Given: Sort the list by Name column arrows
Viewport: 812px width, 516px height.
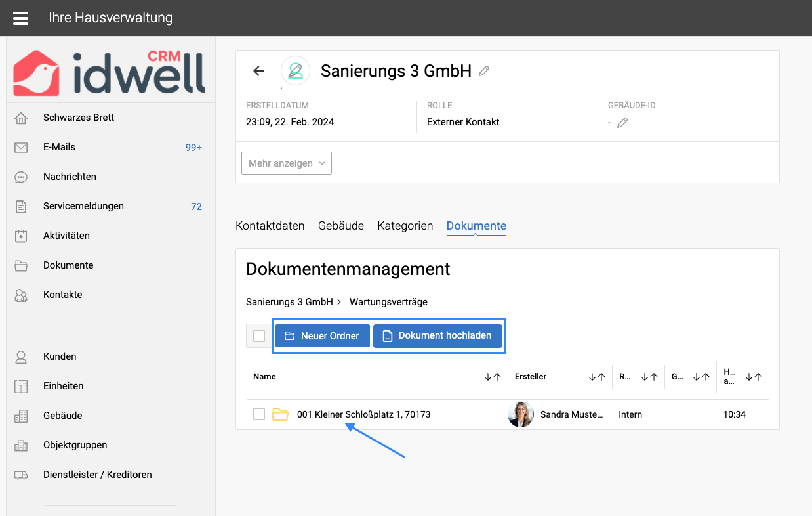Looking at the screenshot, I should (493, 377).
